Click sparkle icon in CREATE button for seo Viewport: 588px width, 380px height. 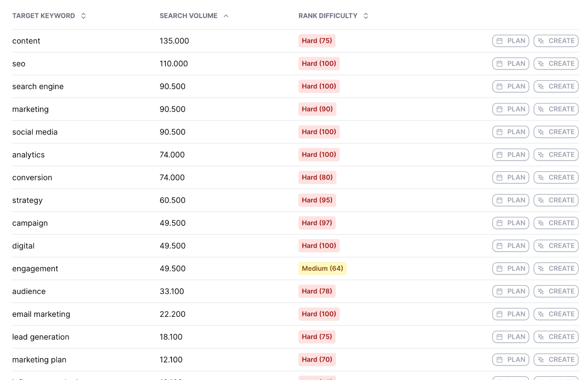(x=541, y=64)
